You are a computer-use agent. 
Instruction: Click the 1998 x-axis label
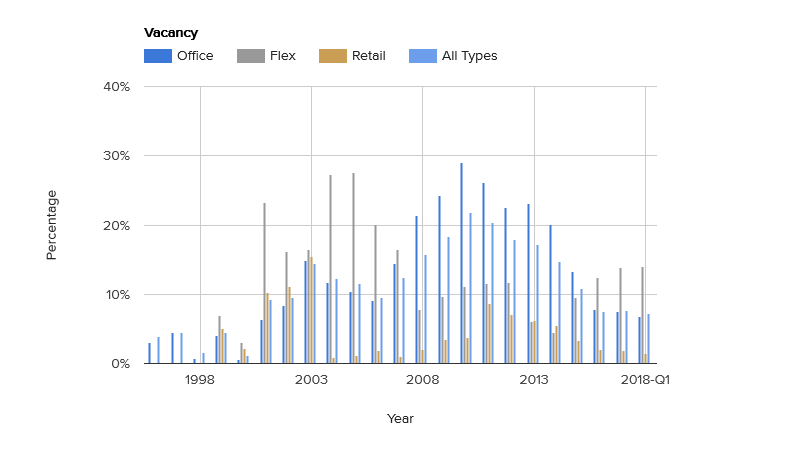tap(200, 381)
